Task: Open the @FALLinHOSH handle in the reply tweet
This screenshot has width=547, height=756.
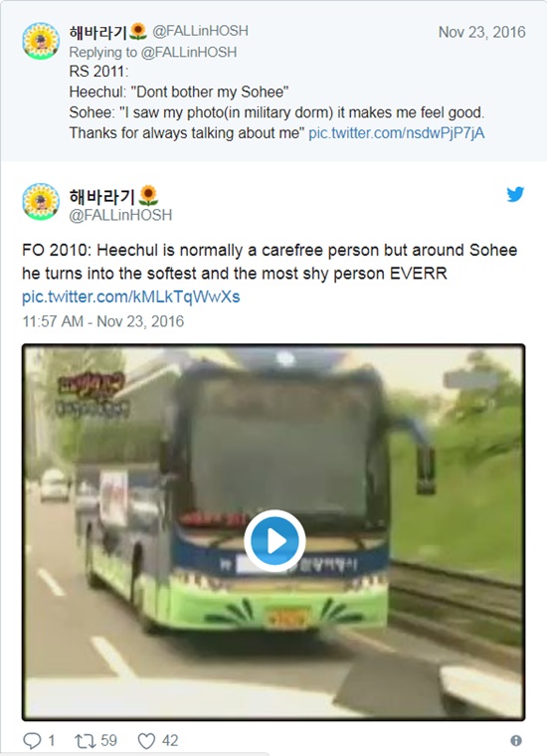Action: coord(201,31)
